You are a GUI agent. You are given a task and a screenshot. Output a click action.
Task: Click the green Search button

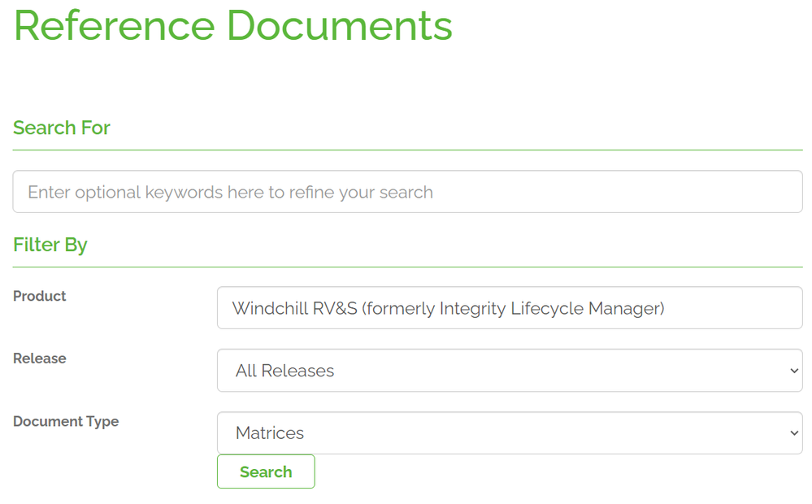[x=266, y=471]
